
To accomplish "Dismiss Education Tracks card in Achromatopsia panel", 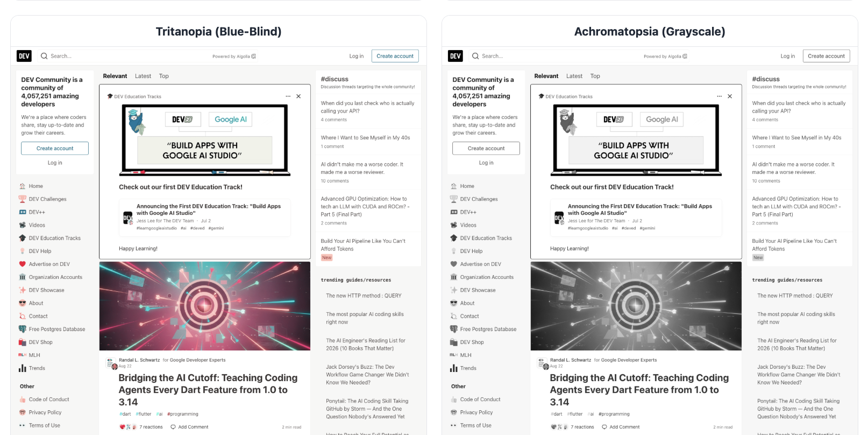I will [730, 96].
